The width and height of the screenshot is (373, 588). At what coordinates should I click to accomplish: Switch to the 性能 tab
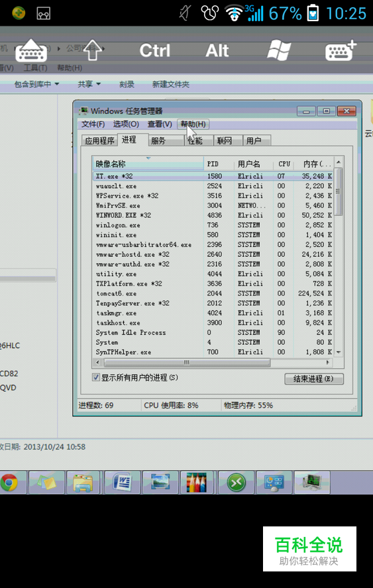pyautogui.click(x=199, y=140)
